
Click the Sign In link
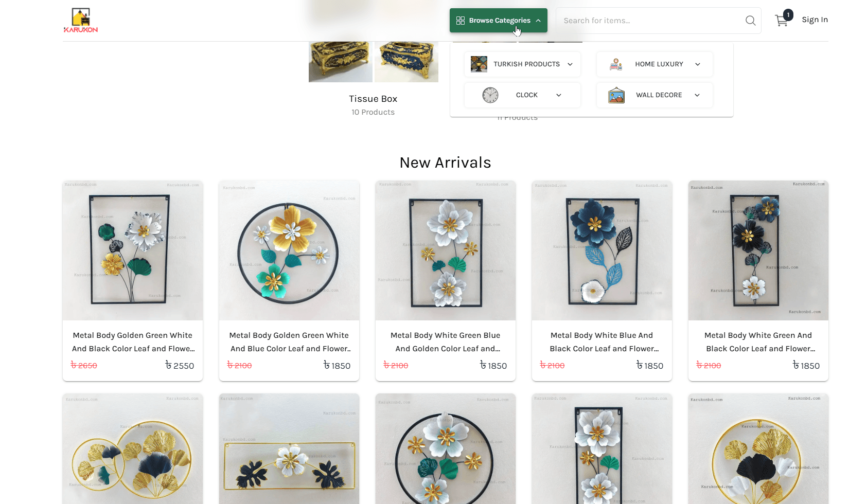tap(815, 19)
